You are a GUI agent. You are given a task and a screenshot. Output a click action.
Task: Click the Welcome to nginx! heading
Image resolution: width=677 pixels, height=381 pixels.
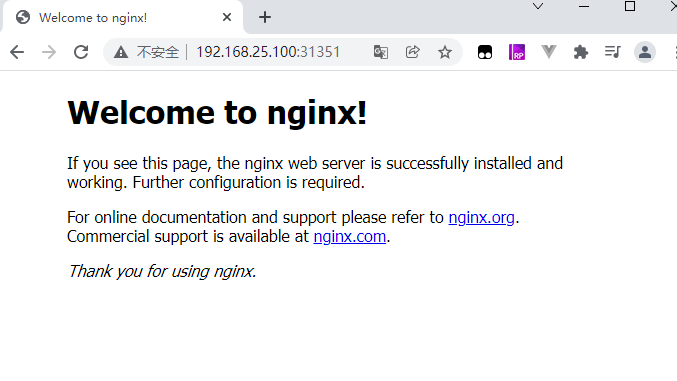click(x=217, y=113)
